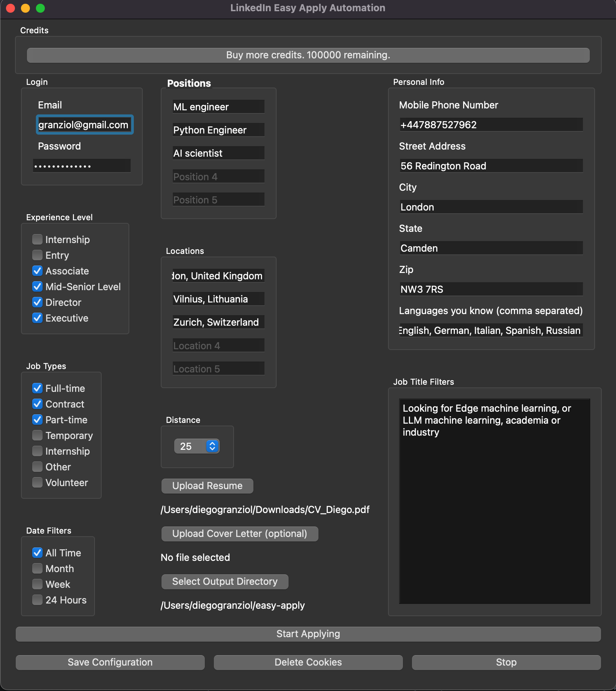
Task: Edit the Languages you know field
Action: [491, 330]
